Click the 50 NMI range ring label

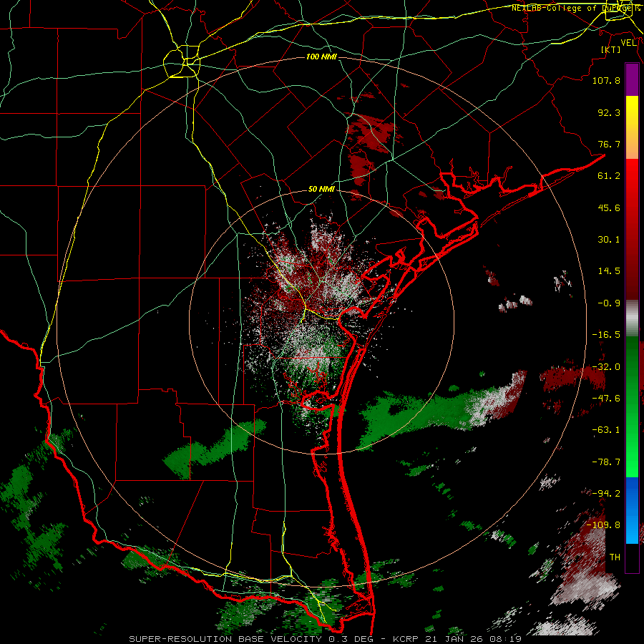(321, 189)
